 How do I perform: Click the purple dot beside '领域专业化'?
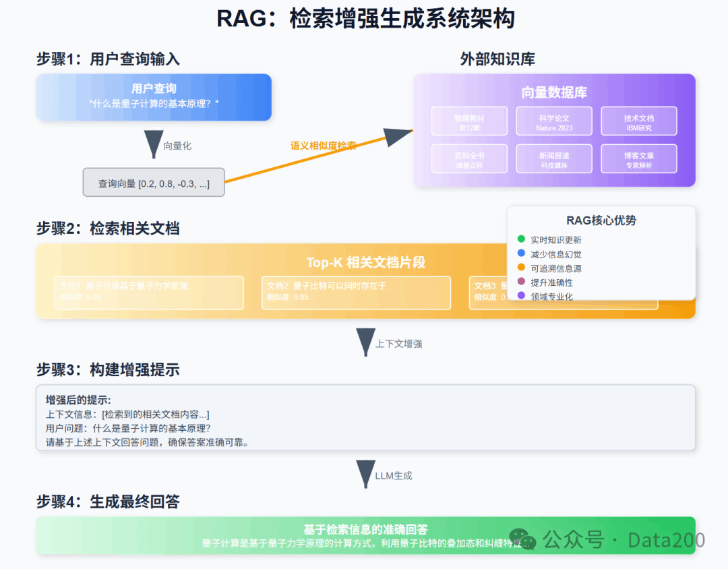pos(521,295)
